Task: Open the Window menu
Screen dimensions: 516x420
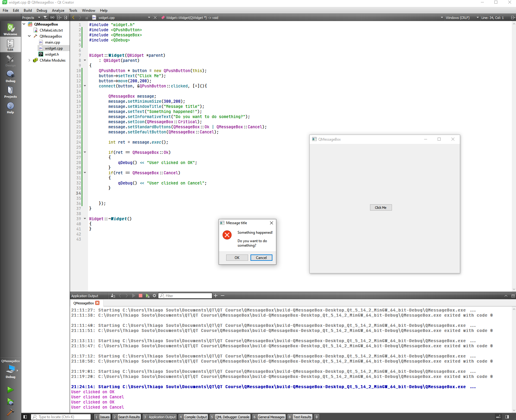Action: click(x=89, y=10)
